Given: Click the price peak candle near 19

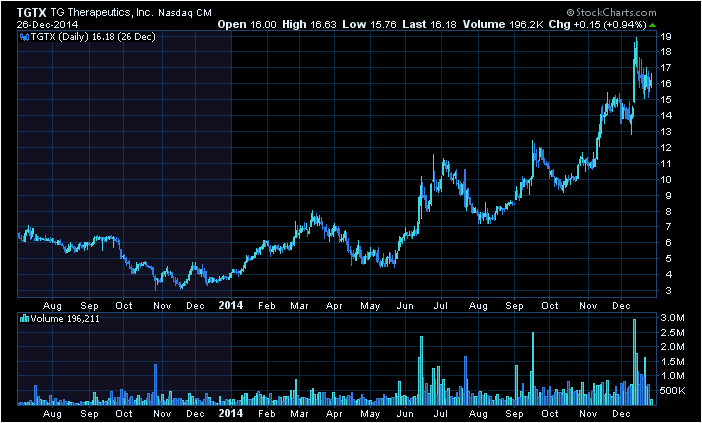Looking at the screenshot, I should pos(636,54).
